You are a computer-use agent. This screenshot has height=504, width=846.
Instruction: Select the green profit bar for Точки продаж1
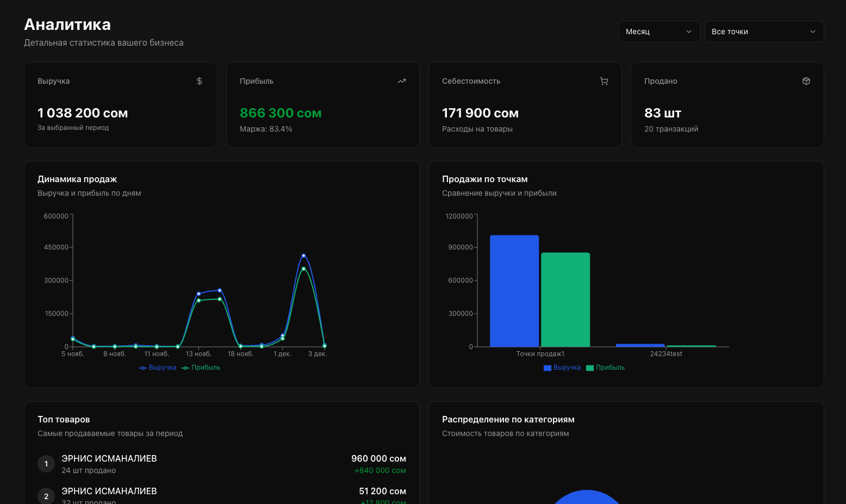coord(565,300)
